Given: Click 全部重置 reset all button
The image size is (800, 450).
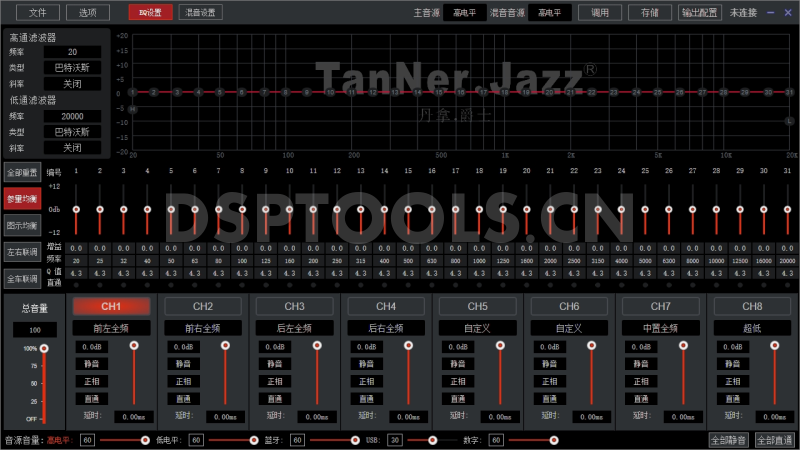Looking at the screenshot, I should [22, 171].
